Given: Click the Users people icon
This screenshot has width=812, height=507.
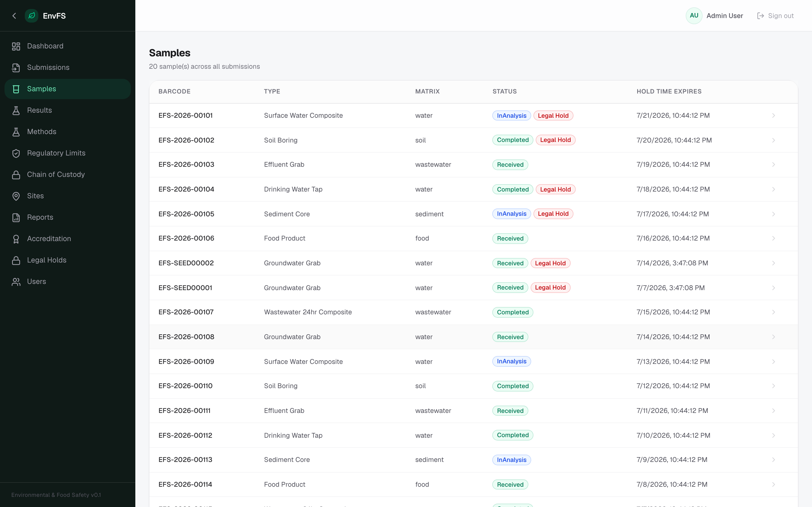Looking at the screenshot, I should click(16, 282).
